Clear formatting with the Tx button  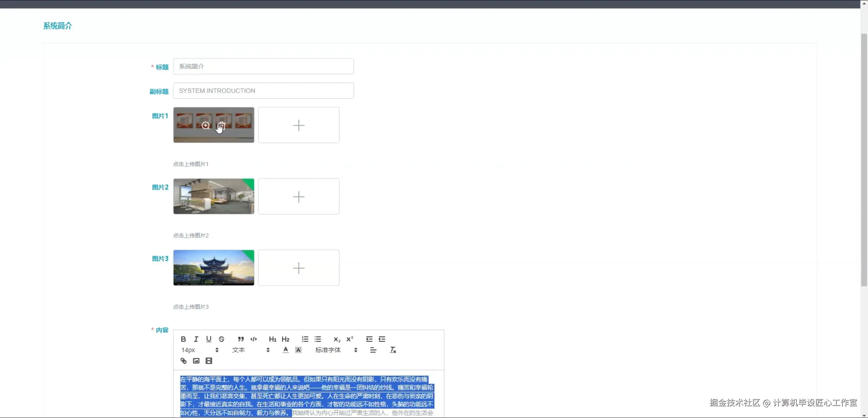pyautogui.click(x=393, y=350)
